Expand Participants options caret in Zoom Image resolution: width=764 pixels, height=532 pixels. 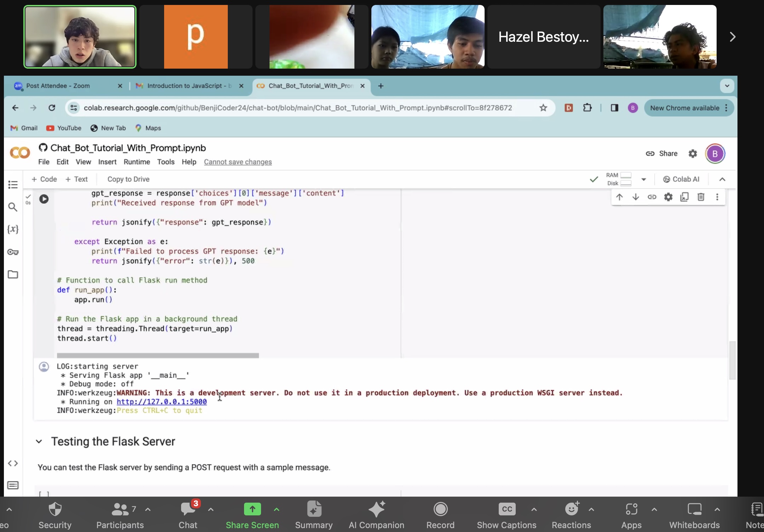(148, 510)
